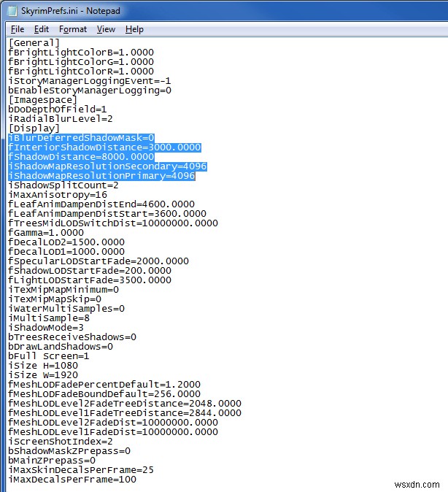448x492 pixels.
Task: Click the iShadowMode=3 line
Action: pyautogui.click(x=46, y=328)
